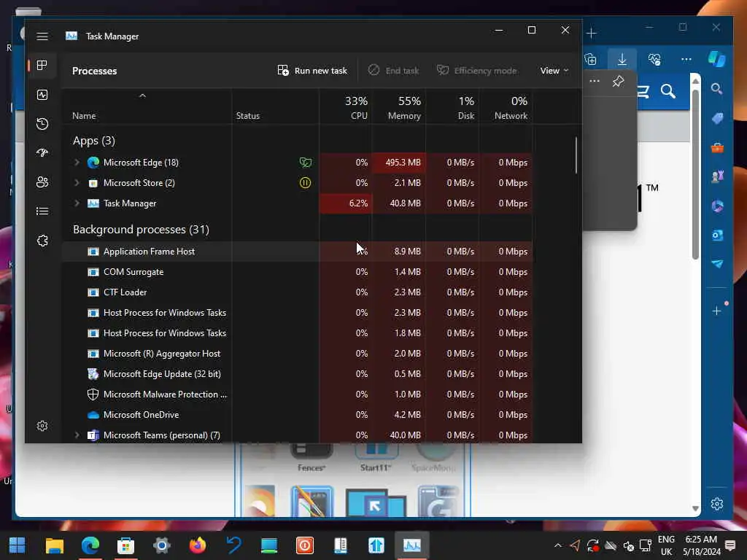Expand the Task Manager process row
Viewport: 747px width, 560px height.
click(77, 203)
